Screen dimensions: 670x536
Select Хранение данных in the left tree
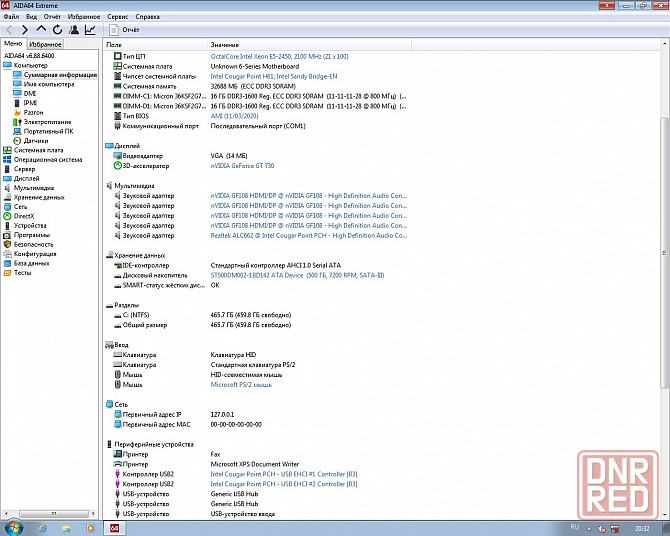pyautogui.click(x=35, y=197)
